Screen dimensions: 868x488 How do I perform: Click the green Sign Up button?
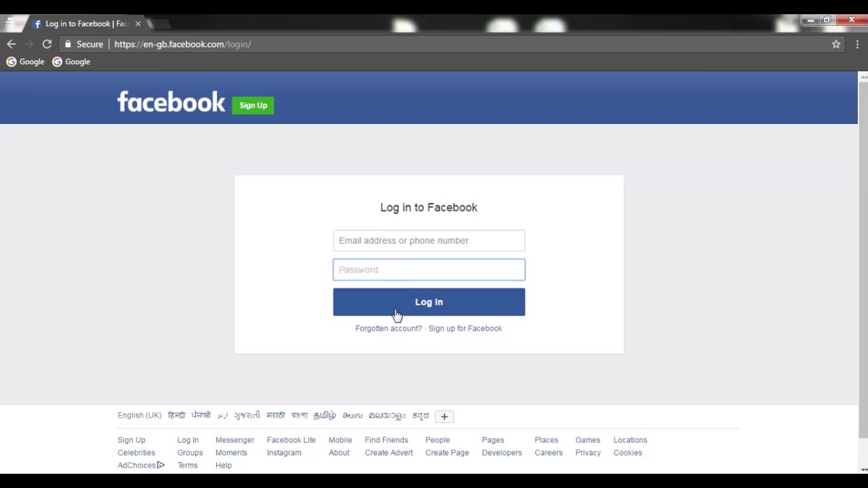click(x=253, y=105)
